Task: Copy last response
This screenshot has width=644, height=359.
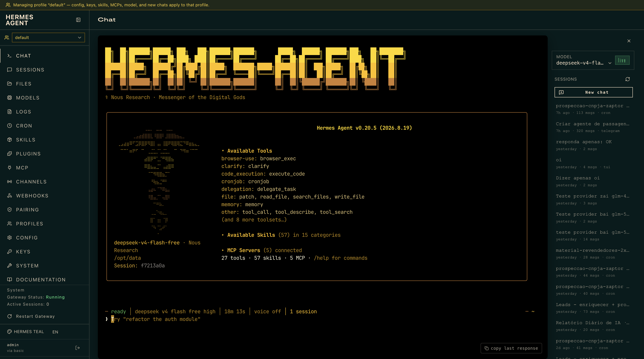Action: click(511, 348)
